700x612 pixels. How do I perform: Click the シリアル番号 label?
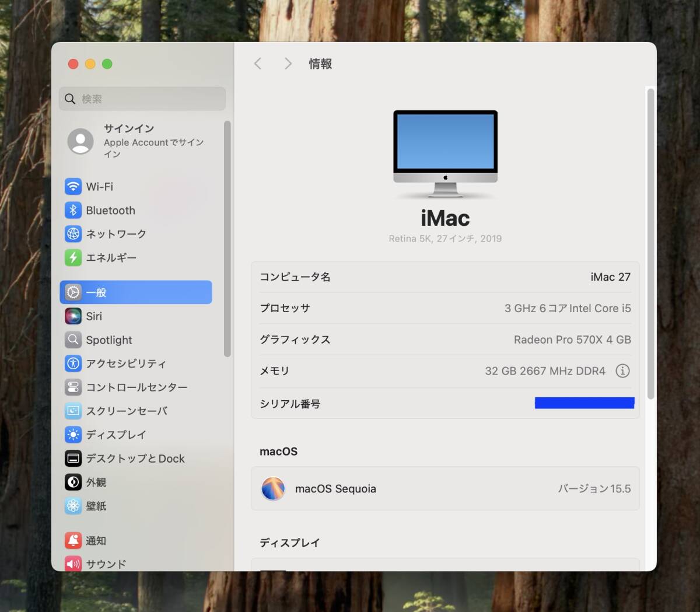290,404
